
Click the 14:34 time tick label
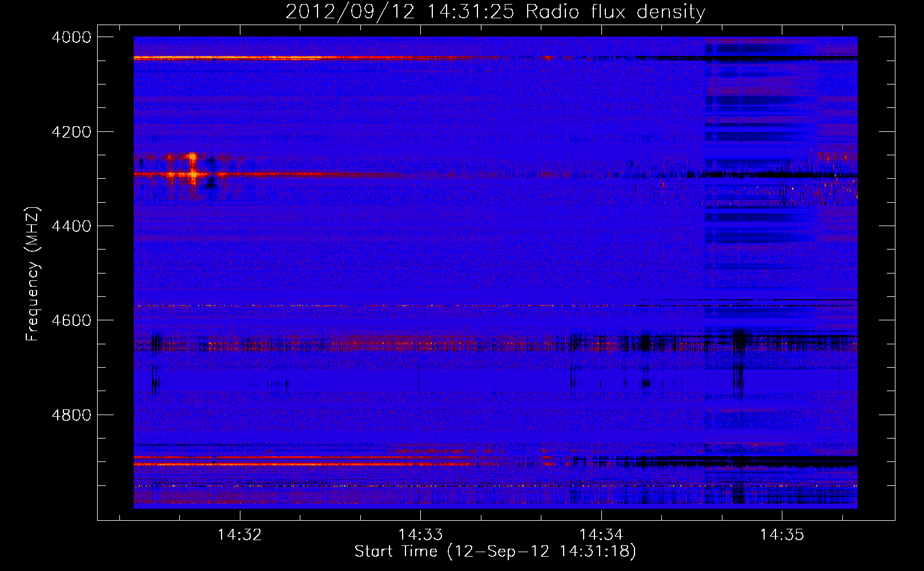point(601,535)
